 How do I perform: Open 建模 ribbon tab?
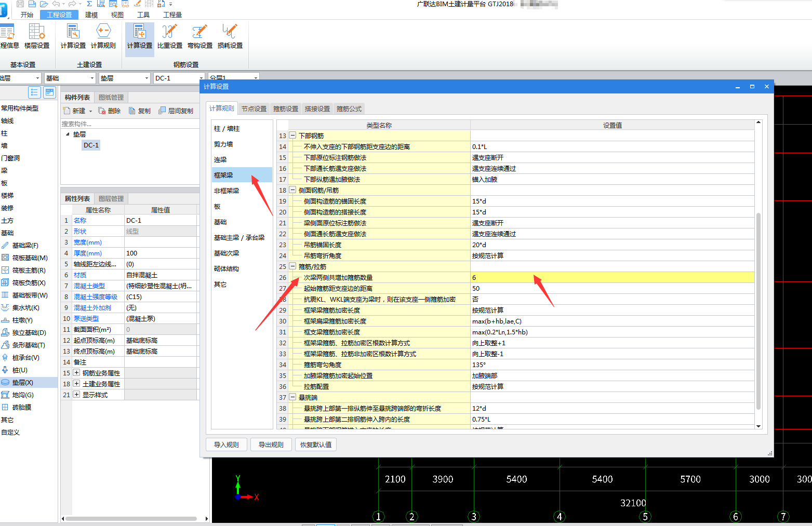click(91, 15)
